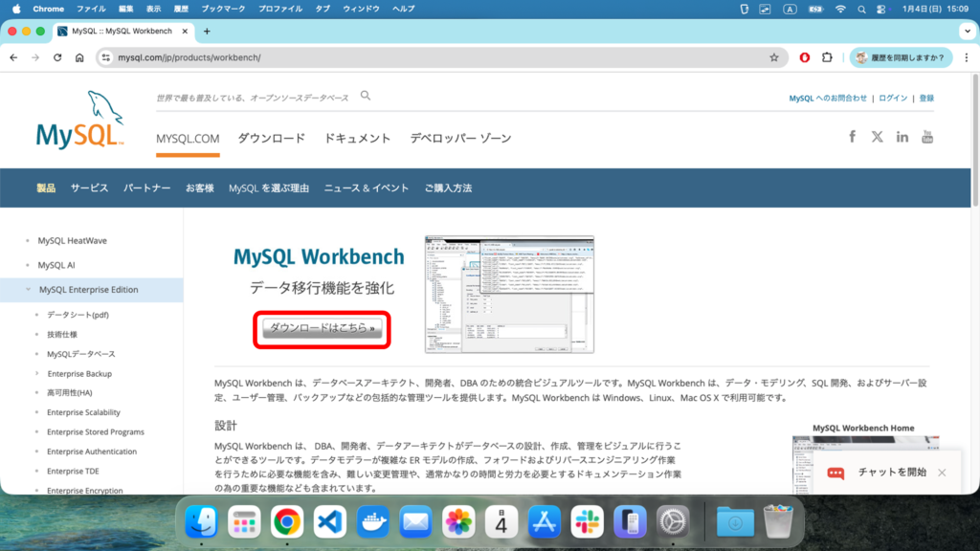
Task: Click the Facebook icon in header
Action: (852, 137)
